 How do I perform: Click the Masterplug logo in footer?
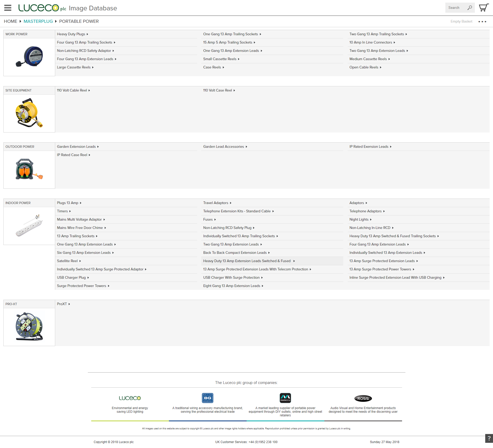285,398
